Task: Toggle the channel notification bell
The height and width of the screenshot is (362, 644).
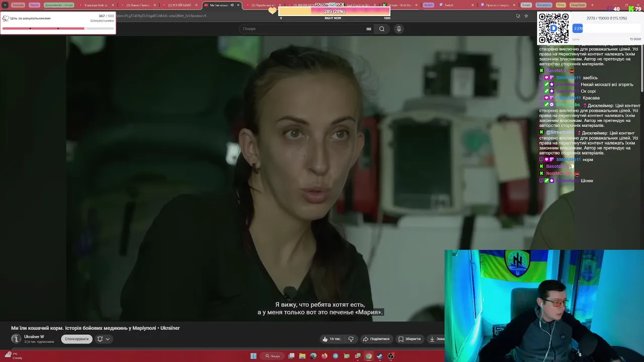Action: (100, 339)
